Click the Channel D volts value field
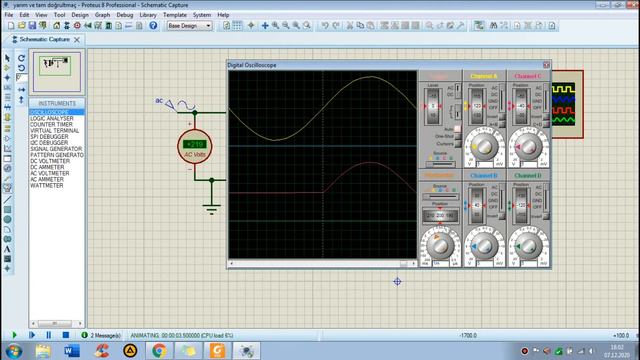 [528, 264]
